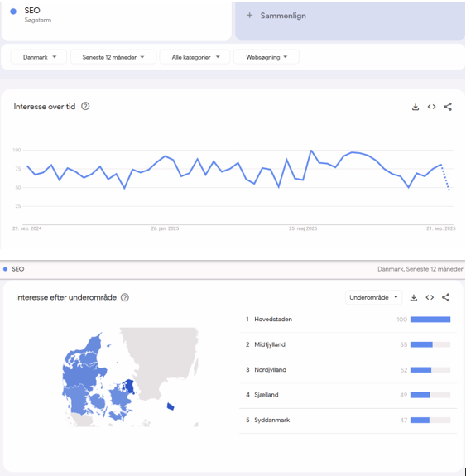Open embed code for Interesse efter underområde

click(x=430, y=297)
